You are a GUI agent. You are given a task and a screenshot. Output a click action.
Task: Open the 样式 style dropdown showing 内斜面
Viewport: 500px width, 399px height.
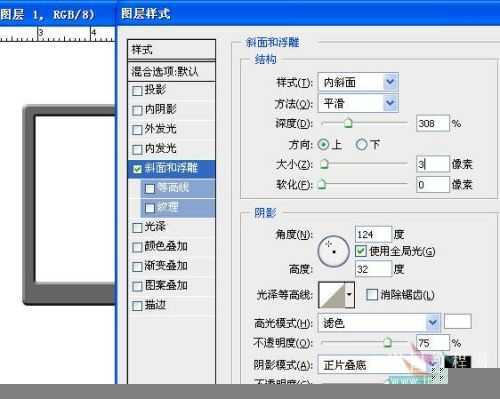(x=358, y=82)
